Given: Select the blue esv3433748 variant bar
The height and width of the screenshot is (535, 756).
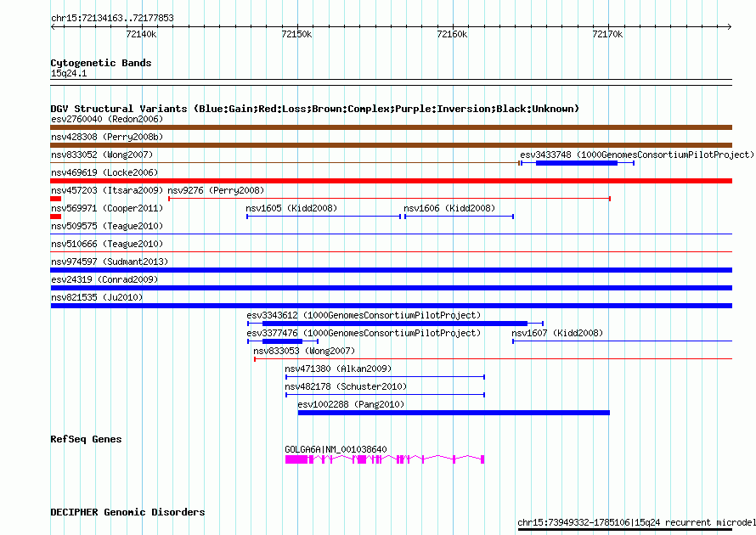Looking at the screenshot, I should (577, 163).
